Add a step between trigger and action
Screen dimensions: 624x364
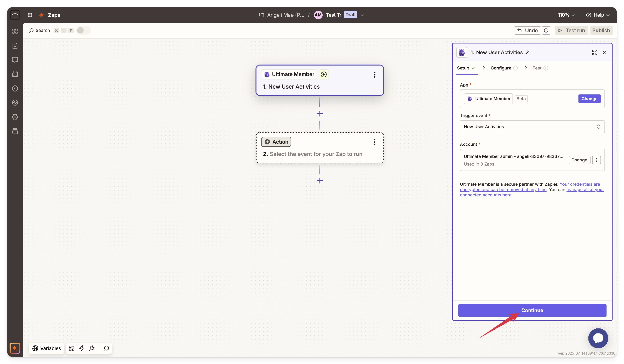pos(320,114)
